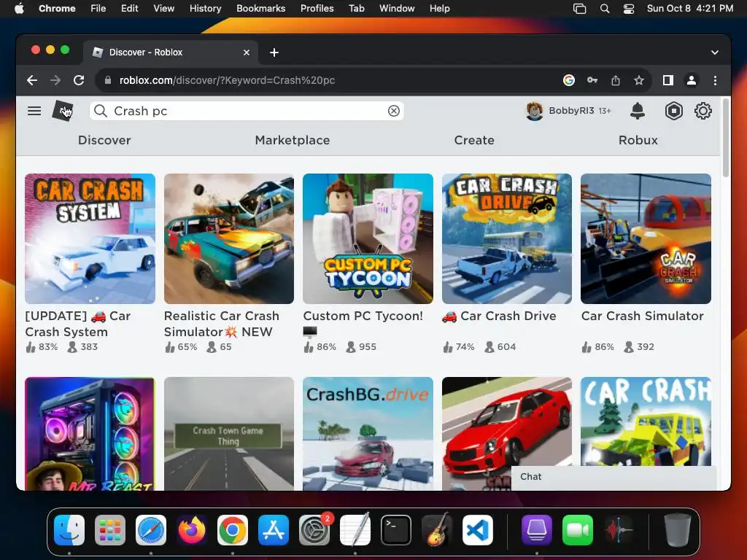This screenshot has height=560, width=747.
Task: Select Car Crash Simulator thumbnail
Action: tap(646, 238)
